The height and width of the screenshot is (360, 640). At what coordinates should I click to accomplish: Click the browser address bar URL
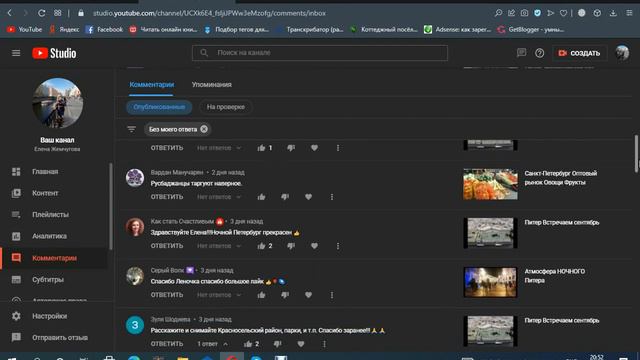click(209, 13)
